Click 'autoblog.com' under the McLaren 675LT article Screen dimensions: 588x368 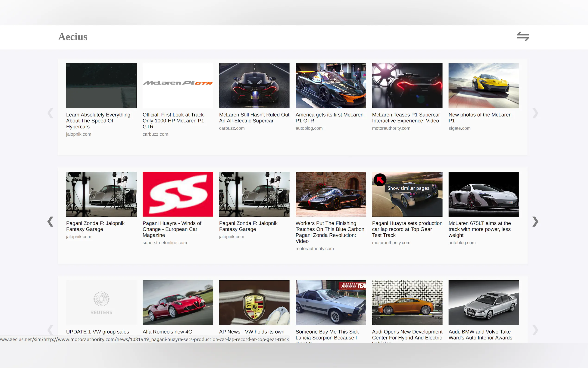coord(462,243)
